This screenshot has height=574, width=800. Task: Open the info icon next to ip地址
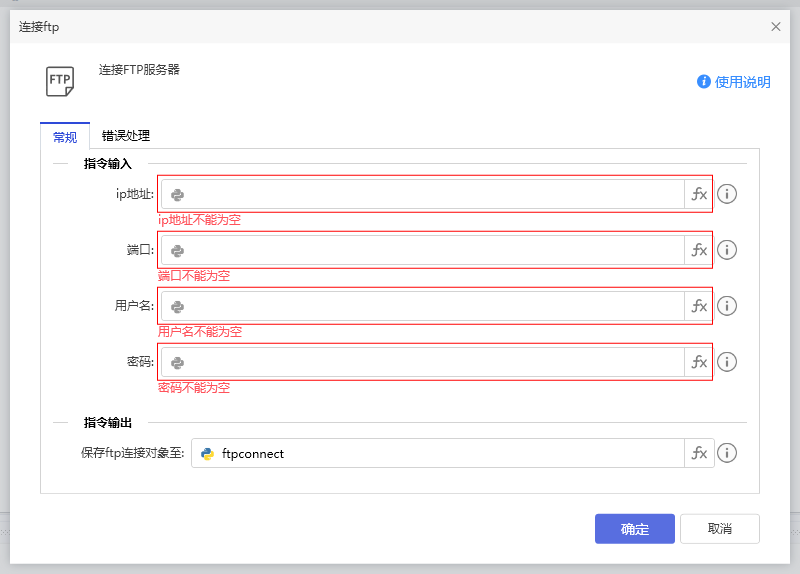click(x=727, y=194)
